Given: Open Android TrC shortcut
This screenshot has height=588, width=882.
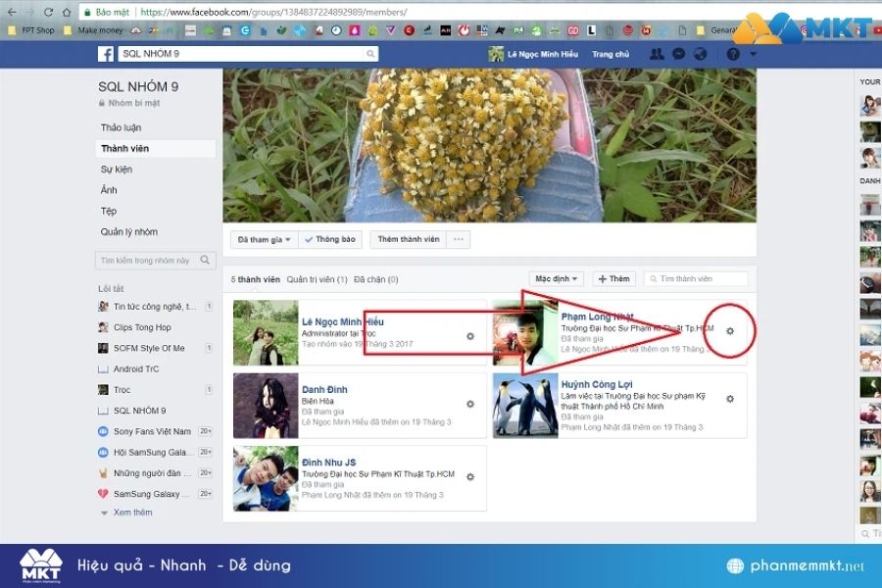Looking at the screenshot, I should pyautogui.click(x=128, y=369).
